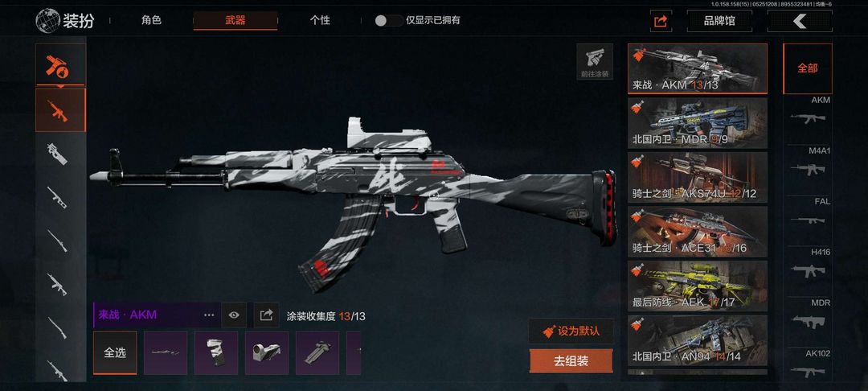
Task: Click the 设为默认 button
Action: pos(571,331)
